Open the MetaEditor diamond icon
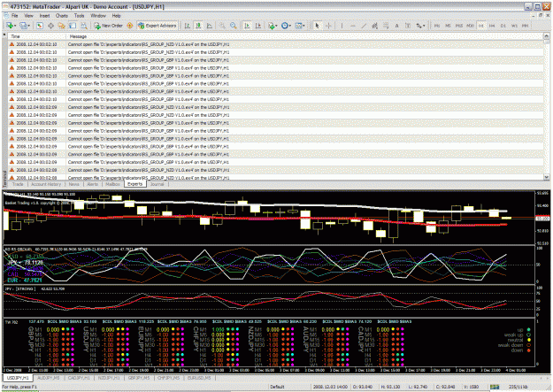Image resolution: width=553 pixels, height=392 pixels. pos(130,26)
